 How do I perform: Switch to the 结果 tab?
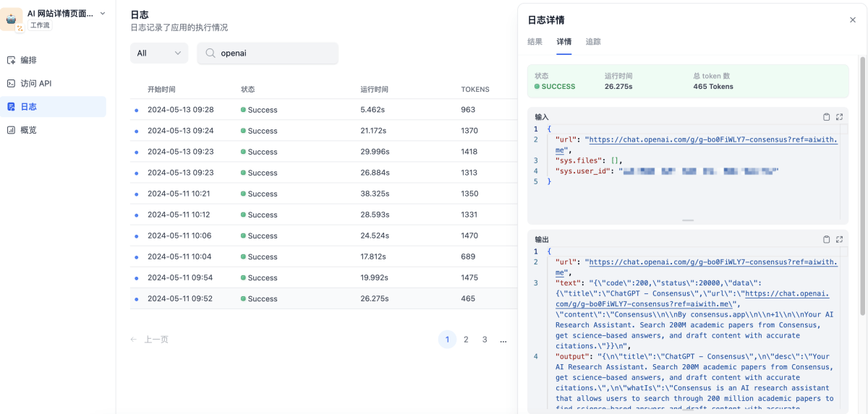click(535, 42)
